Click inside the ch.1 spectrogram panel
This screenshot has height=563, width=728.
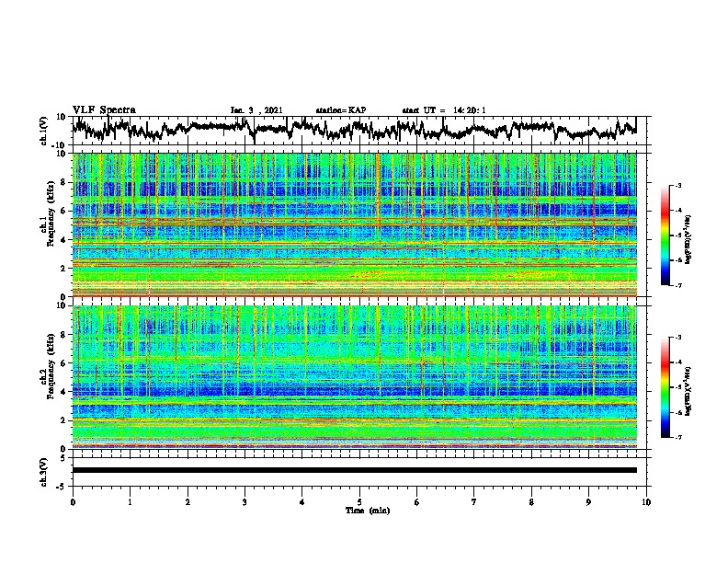(355, 224)
